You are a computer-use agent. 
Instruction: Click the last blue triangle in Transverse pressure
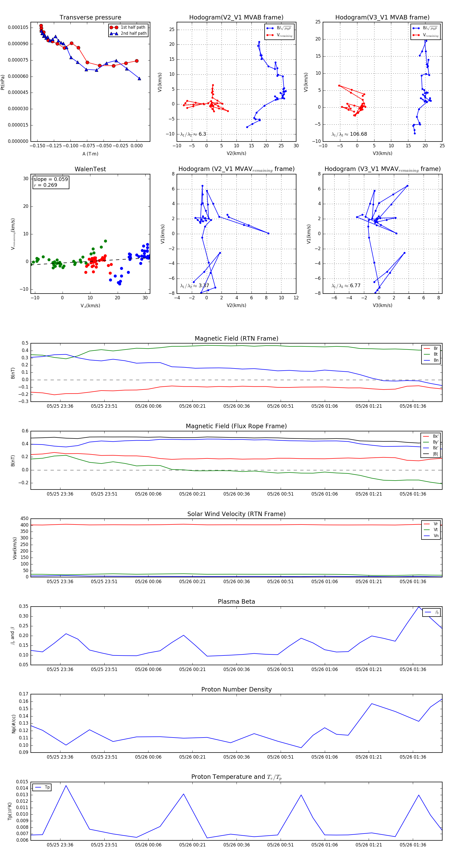click(x=139, y=78)
